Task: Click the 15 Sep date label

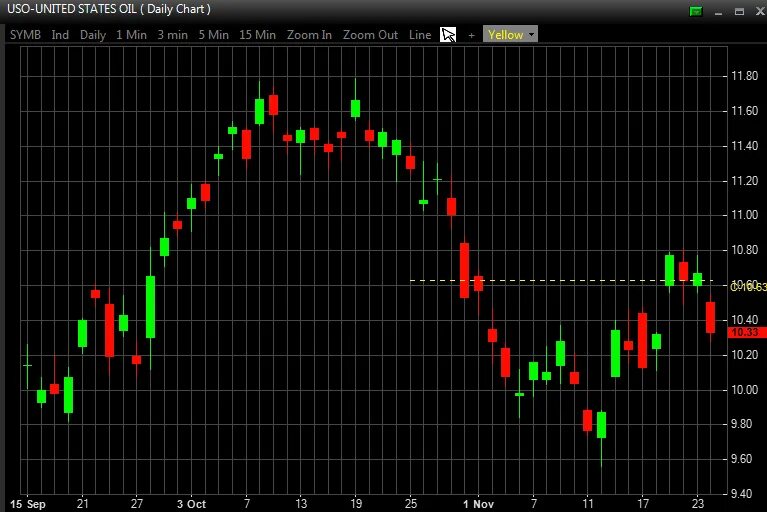Action: [x=28, y=504]
